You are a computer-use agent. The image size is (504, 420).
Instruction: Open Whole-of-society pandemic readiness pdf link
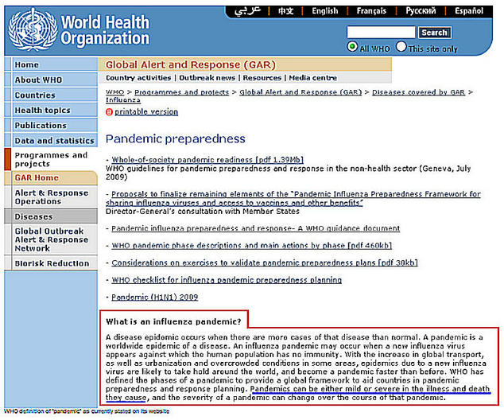tap(207, 160)
